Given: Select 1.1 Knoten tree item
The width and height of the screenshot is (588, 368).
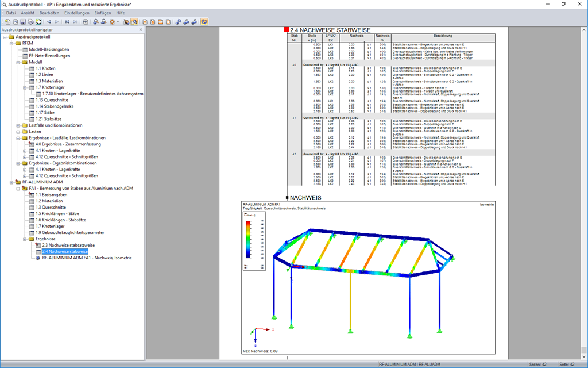Looking at the screenshot, I should point(45,68).
